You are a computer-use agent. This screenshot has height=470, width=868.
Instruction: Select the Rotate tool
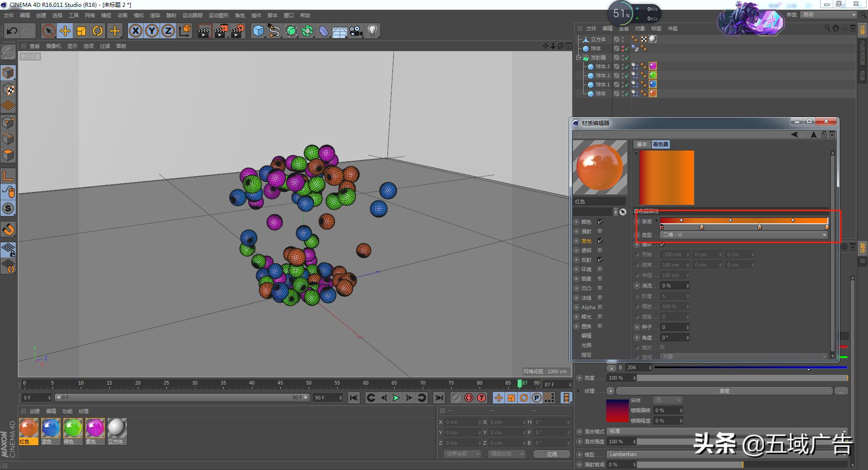[98, 31]
